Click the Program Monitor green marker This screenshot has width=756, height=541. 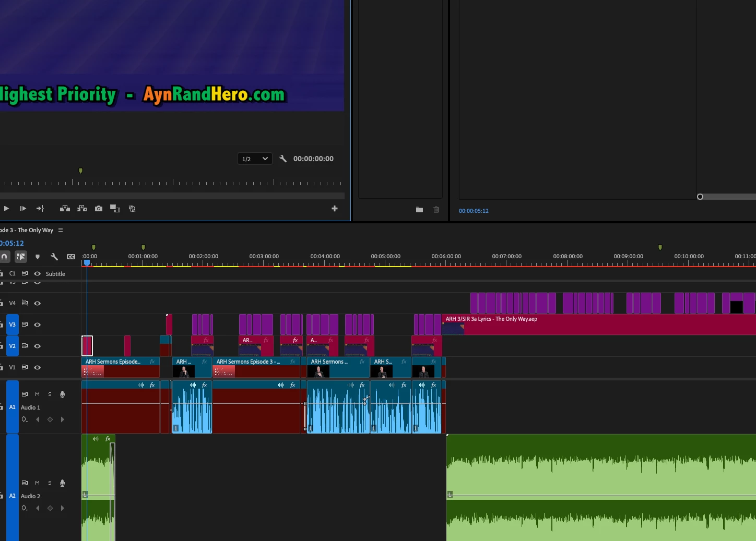coord(80,171)
